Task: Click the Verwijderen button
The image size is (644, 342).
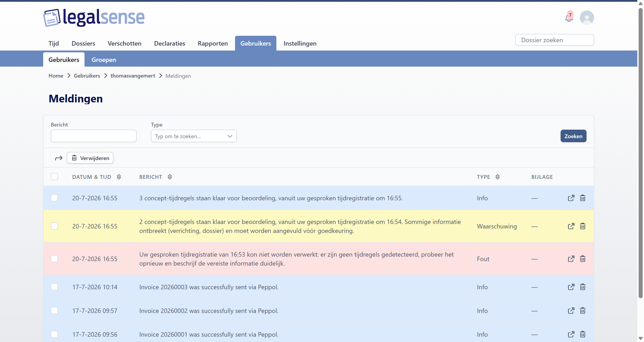Action: click(x=90, y=158)
